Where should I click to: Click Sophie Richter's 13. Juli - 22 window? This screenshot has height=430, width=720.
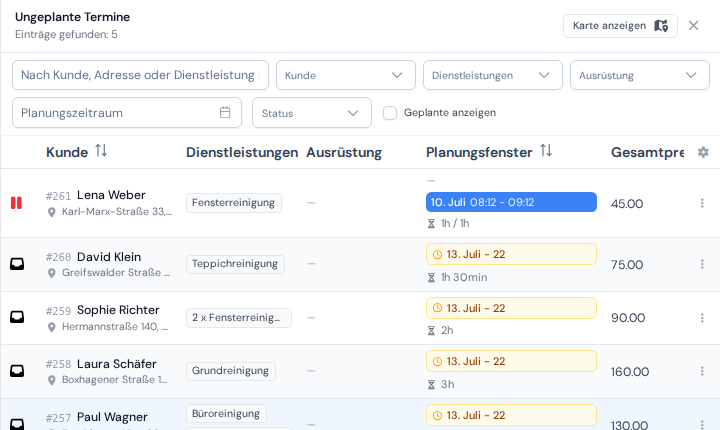[x=511, y=308]
